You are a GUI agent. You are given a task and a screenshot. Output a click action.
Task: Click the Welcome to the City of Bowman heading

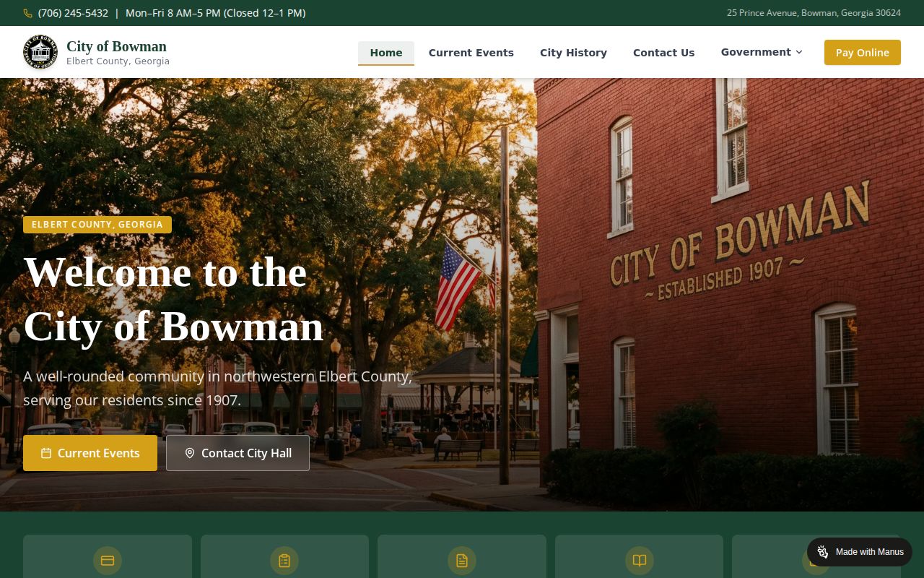click(x=173, y=299)
